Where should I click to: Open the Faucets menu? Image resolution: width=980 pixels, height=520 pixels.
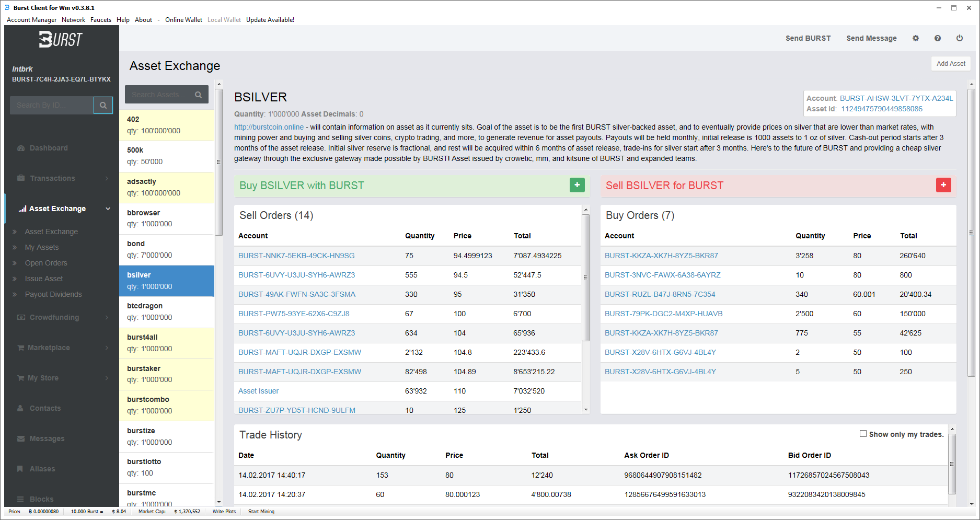point(100,20)
